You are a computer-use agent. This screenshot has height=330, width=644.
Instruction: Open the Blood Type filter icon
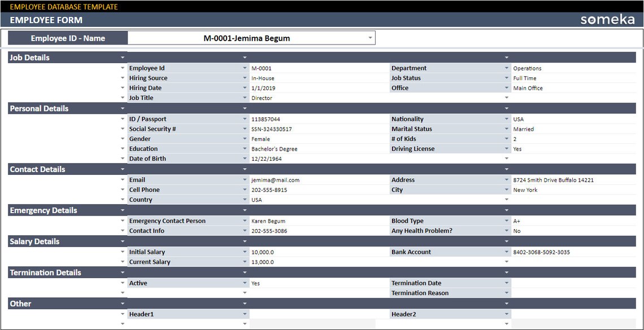(507, 221)
